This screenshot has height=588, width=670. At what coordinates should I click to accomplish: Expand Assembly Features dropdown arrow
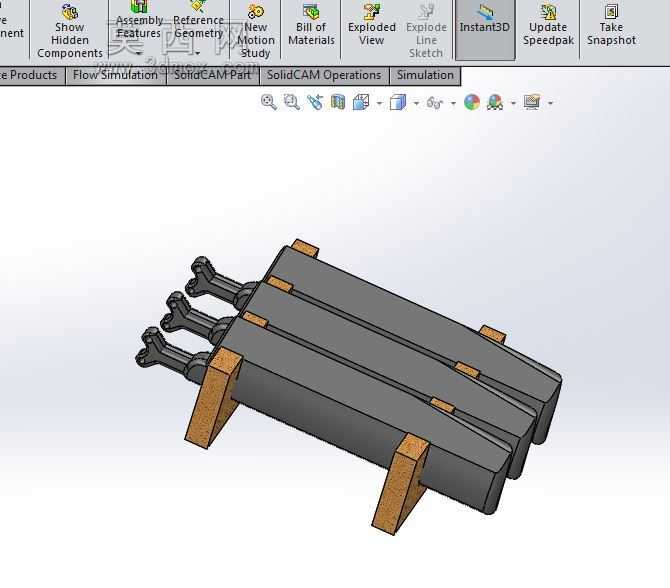tap(139, 54)
